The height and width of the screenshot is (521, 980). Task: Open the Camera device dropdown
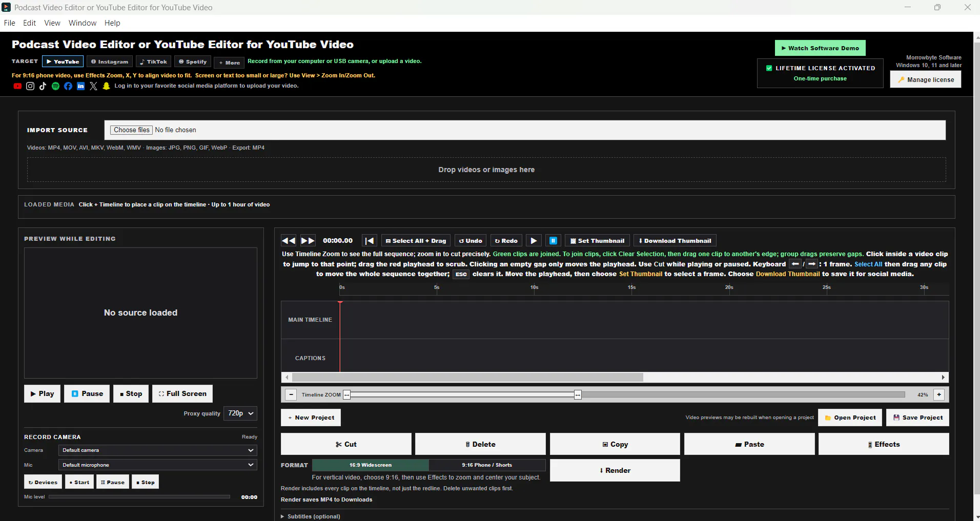click(x=158, y=450)
